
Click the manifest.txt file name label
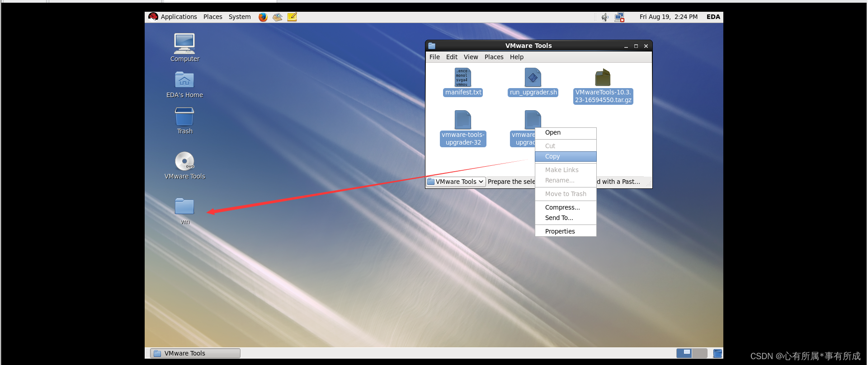463,92
